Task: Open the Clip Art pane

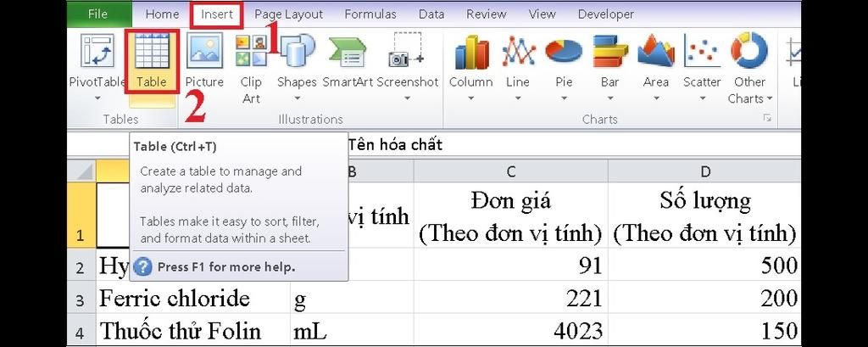Action: tap(251, 70)
